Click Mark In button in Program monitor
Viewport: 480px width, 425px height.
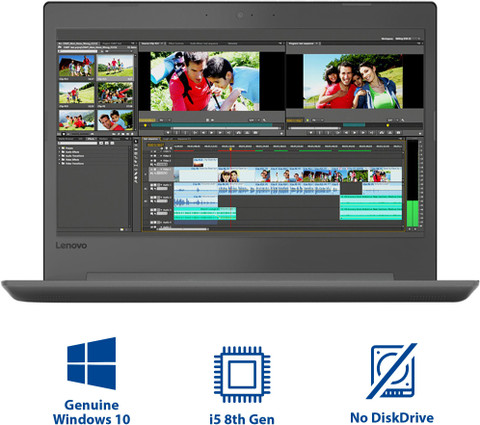tap(320, 133)
